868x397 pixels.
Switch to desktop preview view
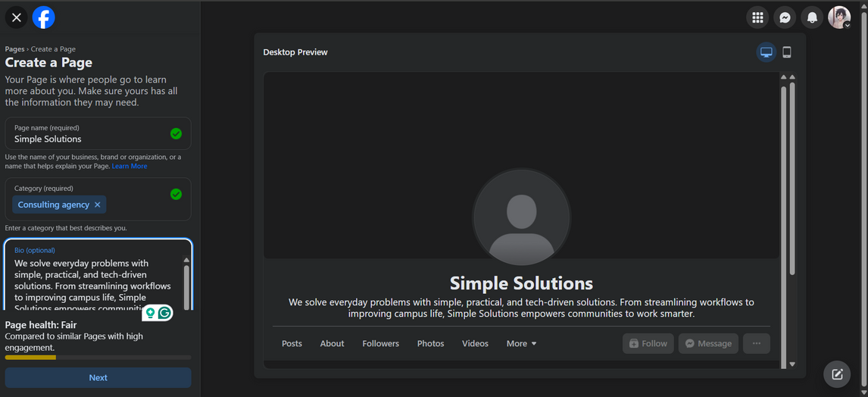click(x=767, y=52)
